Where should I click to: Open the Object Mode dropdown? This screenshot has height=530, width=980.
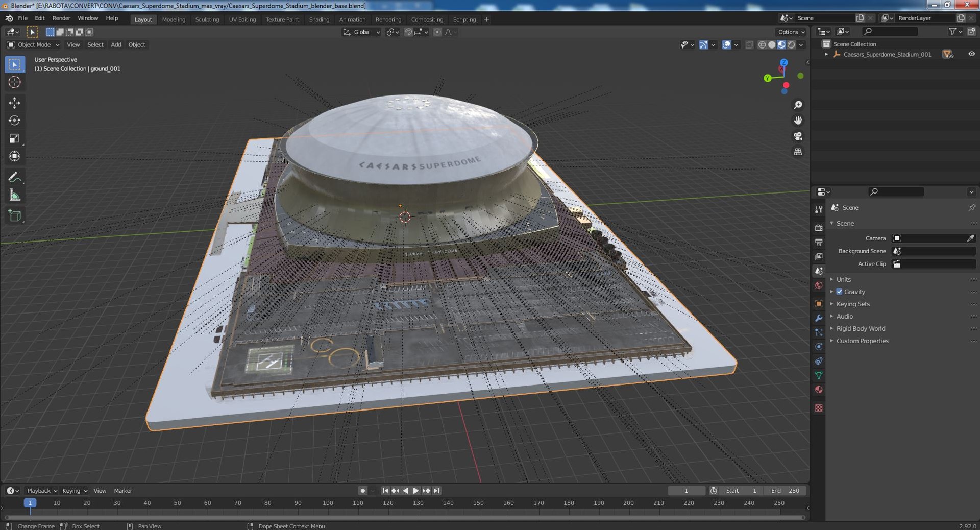(34, 45)
